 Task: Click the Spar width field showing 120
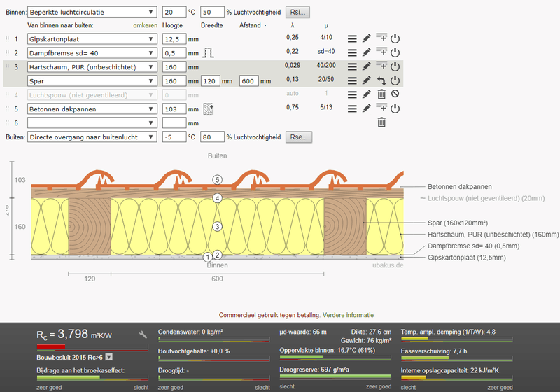[210, 81]
